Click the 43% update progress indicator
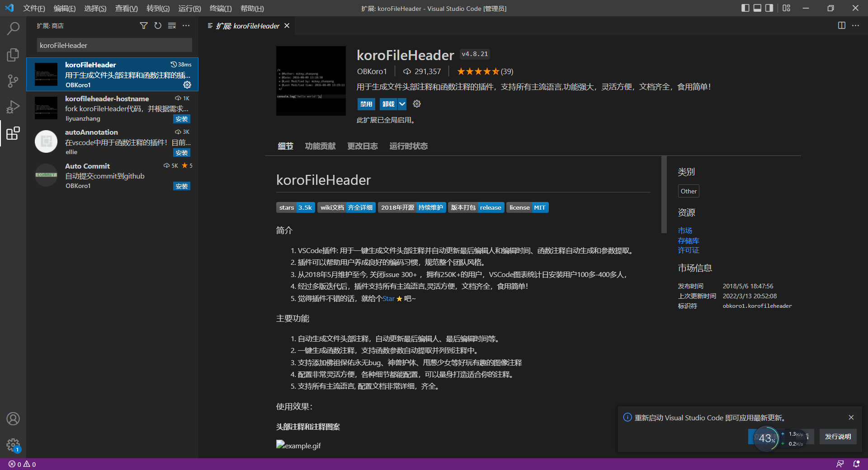 point(767,438)
